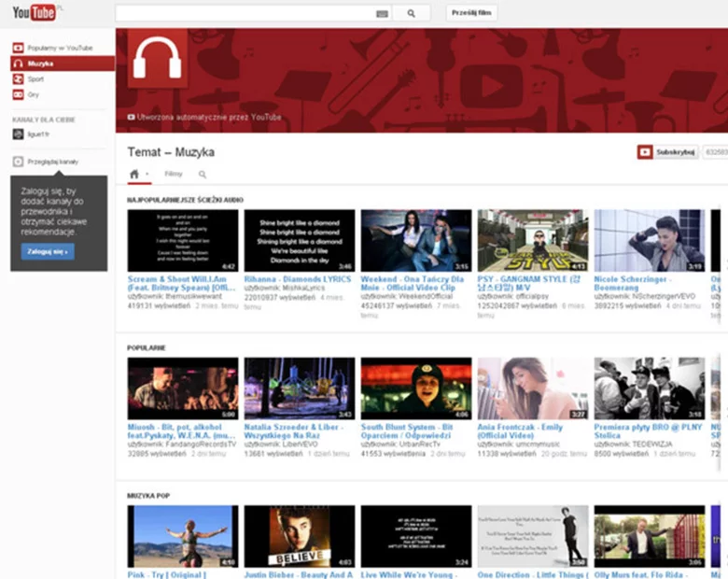Click the headphones channel avatar

point(157,58)
